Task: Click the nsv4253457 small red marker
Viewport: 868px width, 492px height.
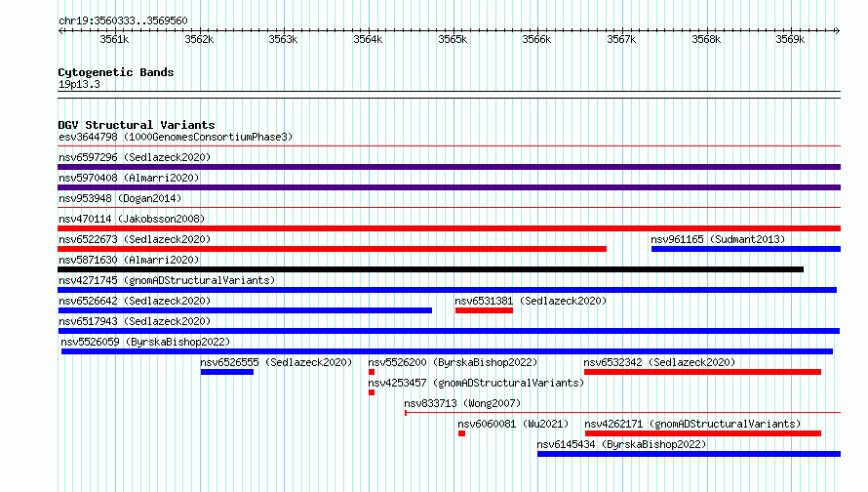Action: tap(372, 392)
